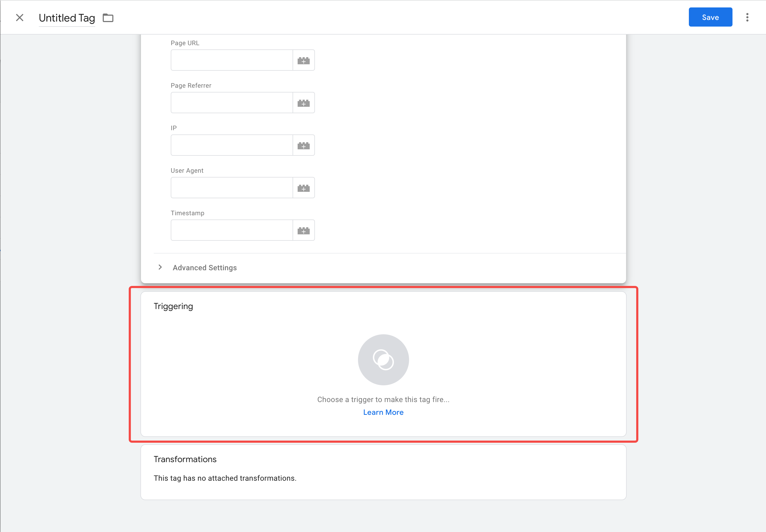This screenshot has width=766, height=532.
Task: Insert a variable into the Timestamp field
Action: tap(303, 230)
